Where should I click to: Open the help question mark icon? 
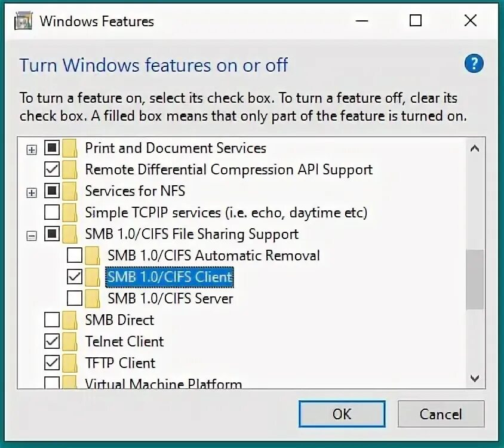click(x=474, y=63)
